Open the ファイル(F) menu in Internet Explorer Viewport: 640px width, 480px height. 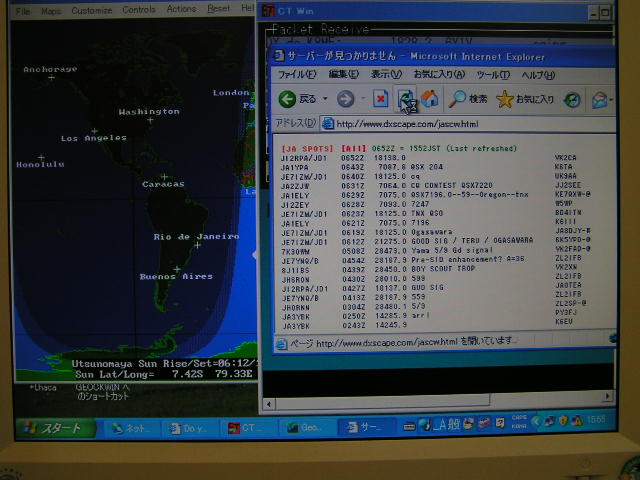click(x=297, y=75)
